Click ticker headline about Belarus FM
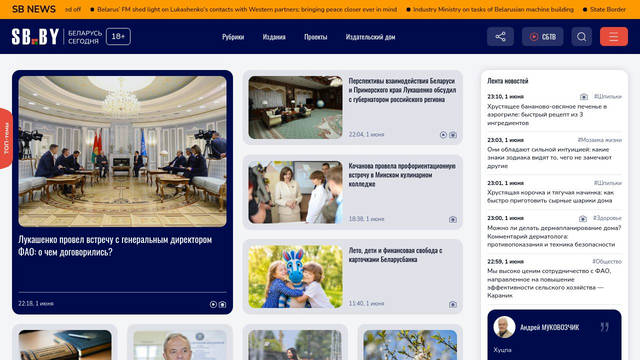This screenshot has height=360, width=640. [x=247, y=9]
